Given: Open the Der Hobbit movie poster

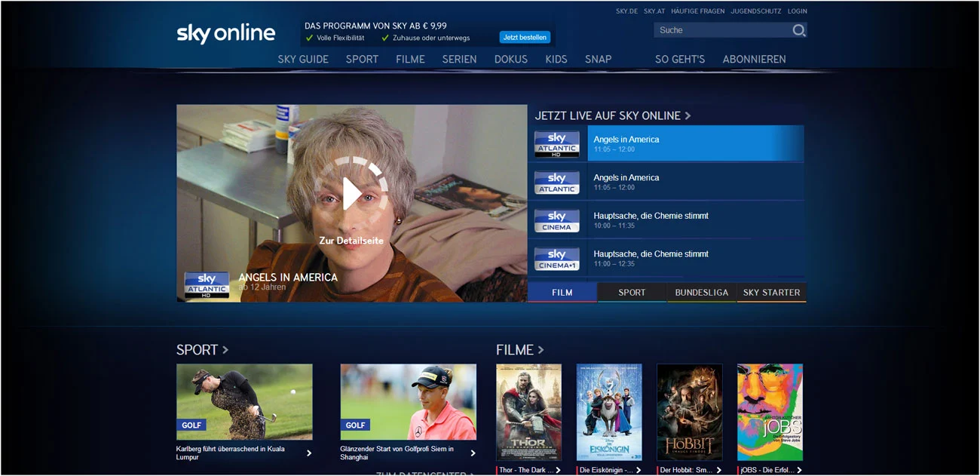Looking at the screenshot, I should 690,413.
